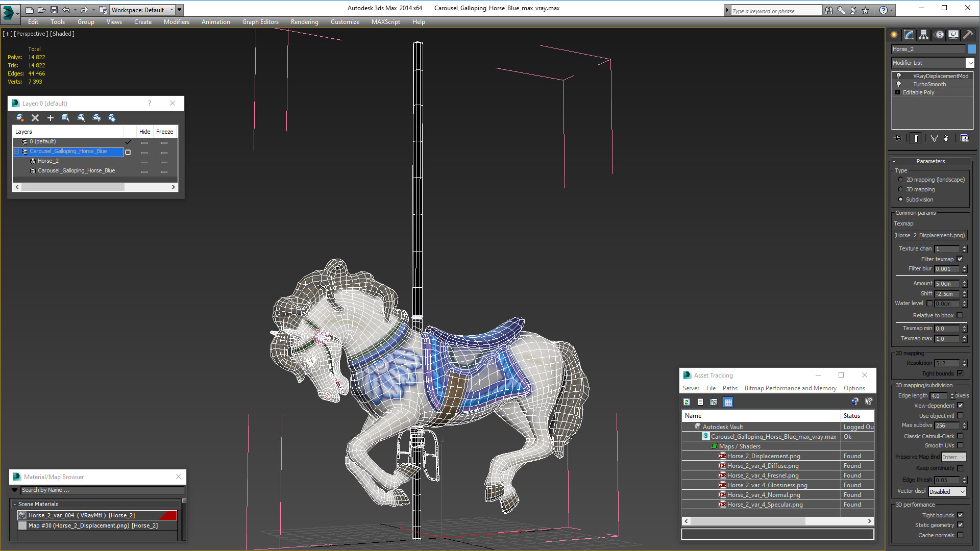Click Remove Modifier trash icon below stack
The width and height of the screenshot is (980, 551).
(946, 138)
